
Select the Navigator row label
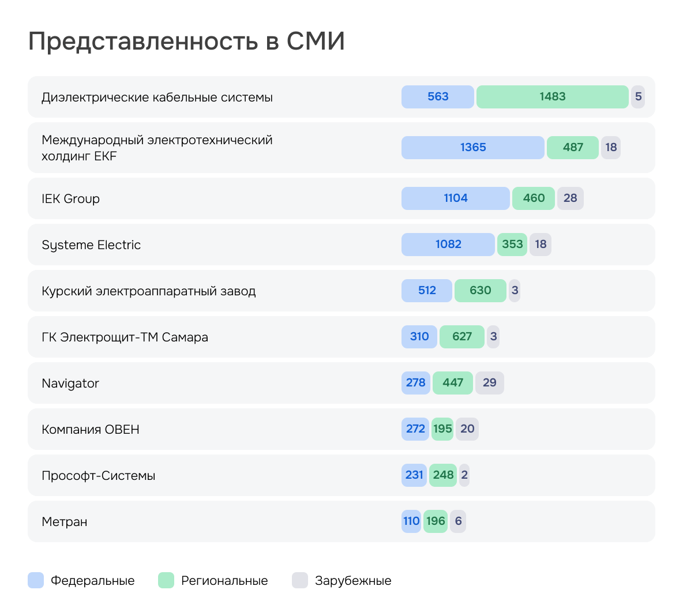pyautogui.click(x=70, y=384)
